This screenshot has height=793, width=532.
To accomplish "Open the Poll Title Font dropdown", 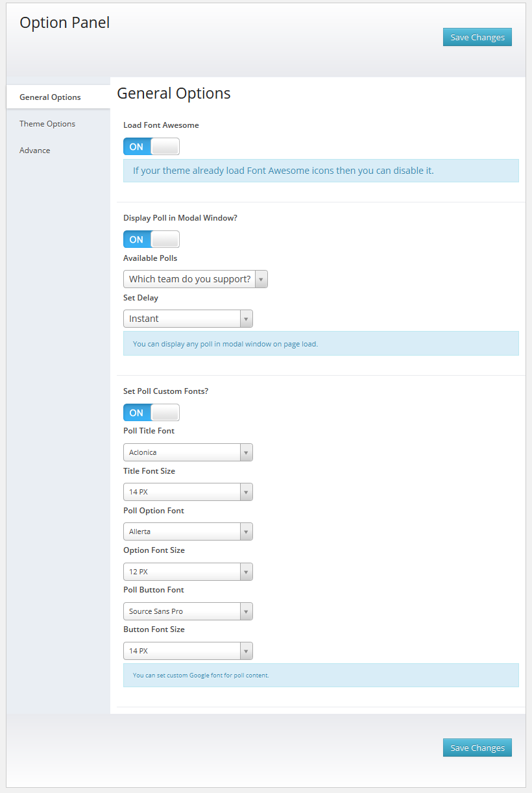I will pyautogui.click(x=187, y=452).
